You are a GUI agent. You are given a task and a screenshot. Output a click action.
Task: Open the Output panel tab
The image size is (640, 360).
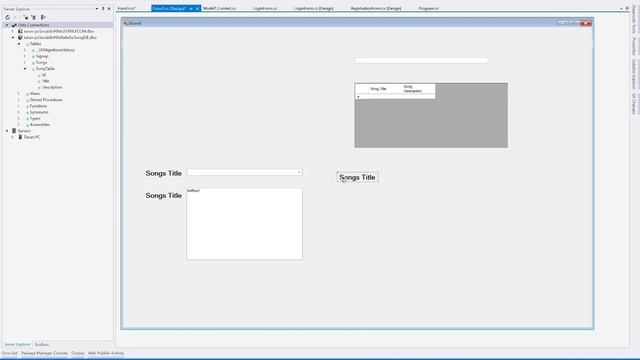coord(78,353)
